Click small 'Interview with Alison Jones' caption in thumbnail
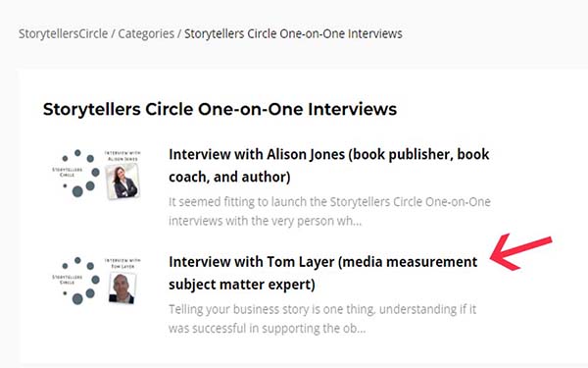This screenshot has height=368, width=588. coord(122,156)
